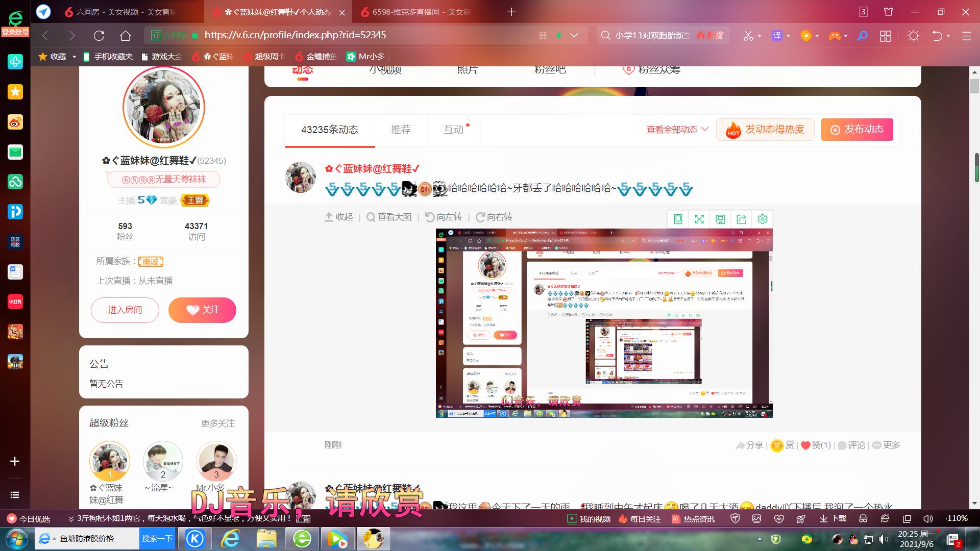Click the undo close-tab arrow icon

point(937,36)
